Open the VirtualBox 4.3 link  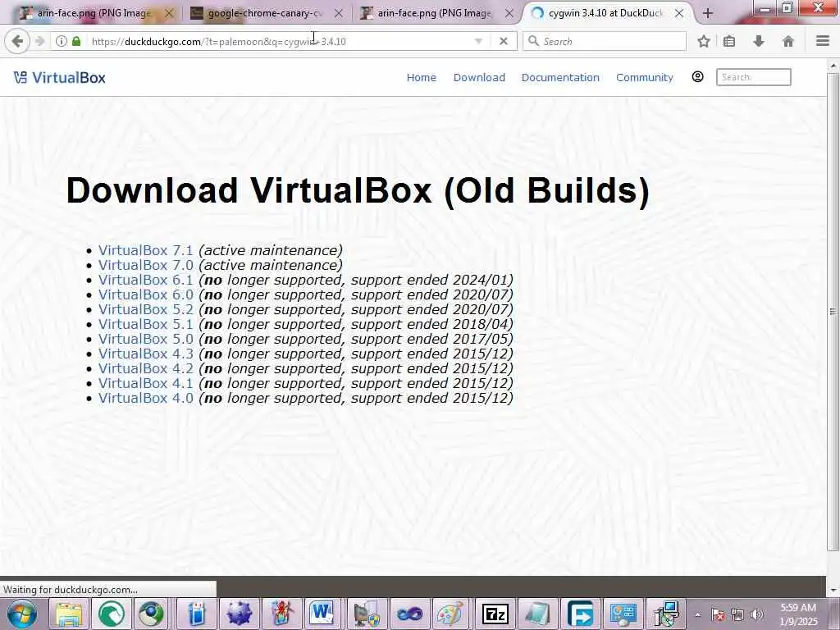(x=145, y=354)
